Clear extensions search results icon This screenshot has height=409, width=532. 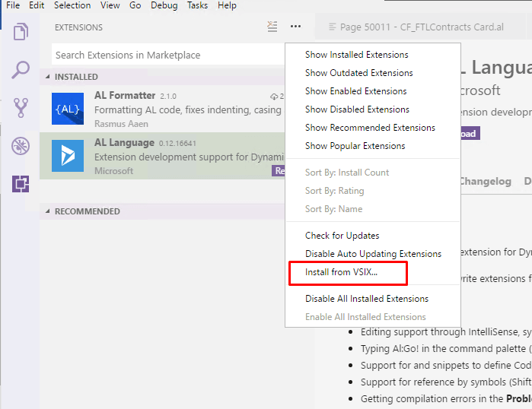point(272,27)
